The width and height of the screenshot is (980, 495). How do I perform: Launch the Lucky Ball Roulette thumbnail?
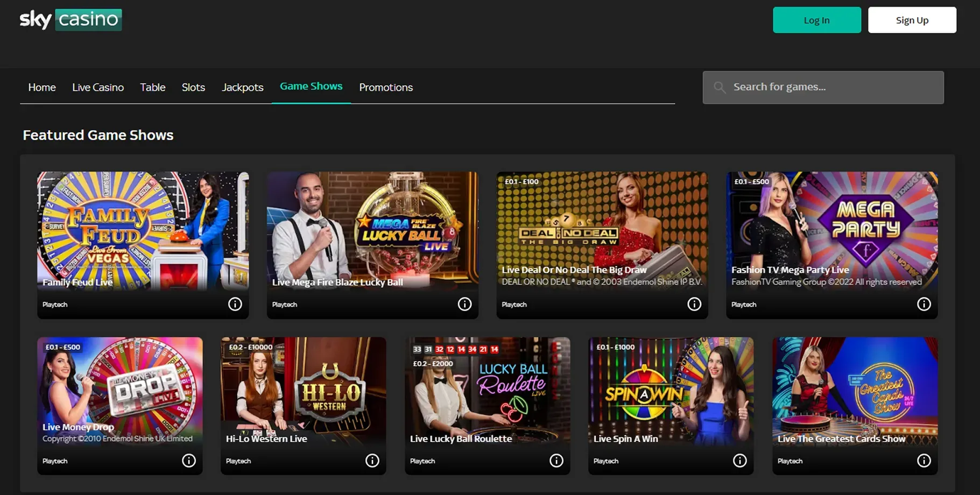(488, 392)
